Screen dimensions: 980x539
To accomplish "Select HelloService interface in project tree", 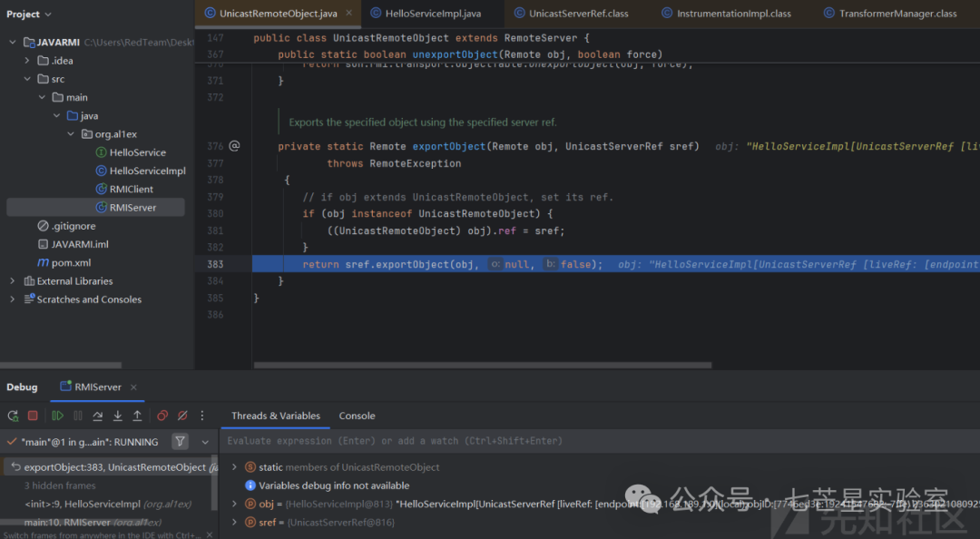I will [138, 152].
